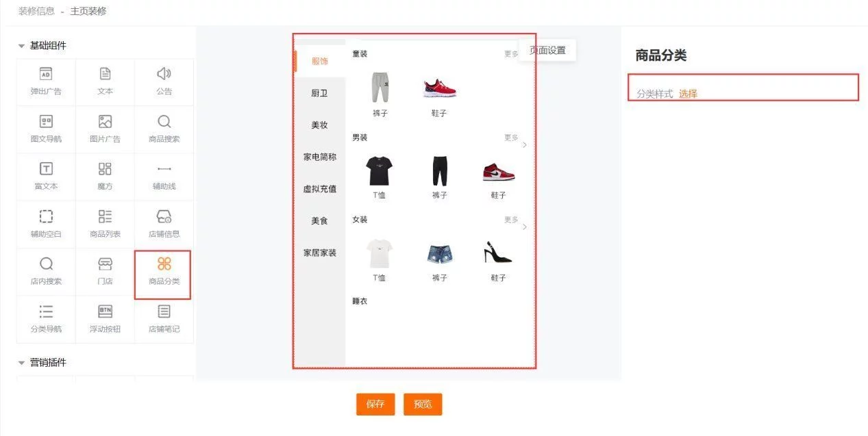
Task: Open 选择 link for 分类样式
Action: coord(688,94)
